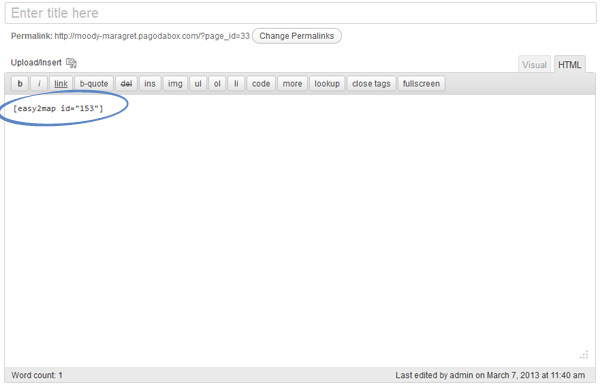Image resolution: width=600 pixels, height=387 pixels.
Task: Click the Upload/Insert media icon
Action: pyautogui.click(x=71, y=63)
